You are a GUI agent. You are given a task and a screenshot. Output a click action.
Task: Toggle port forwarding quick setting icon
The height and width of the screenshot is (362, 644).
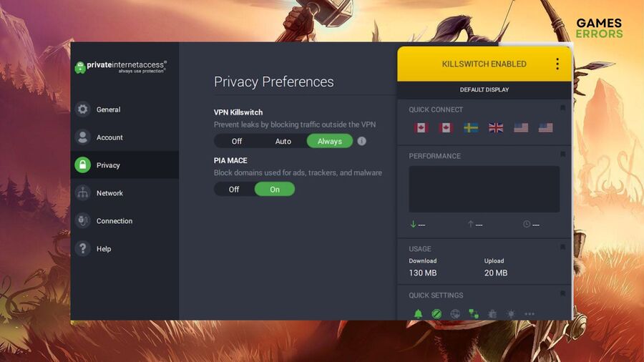coord(474,314)
